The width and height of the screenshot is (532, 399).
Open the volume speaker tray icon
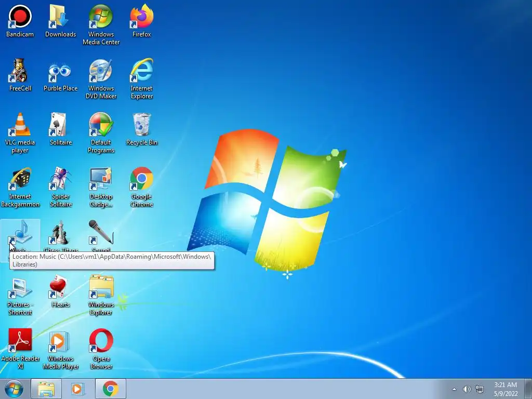(467, 389)
